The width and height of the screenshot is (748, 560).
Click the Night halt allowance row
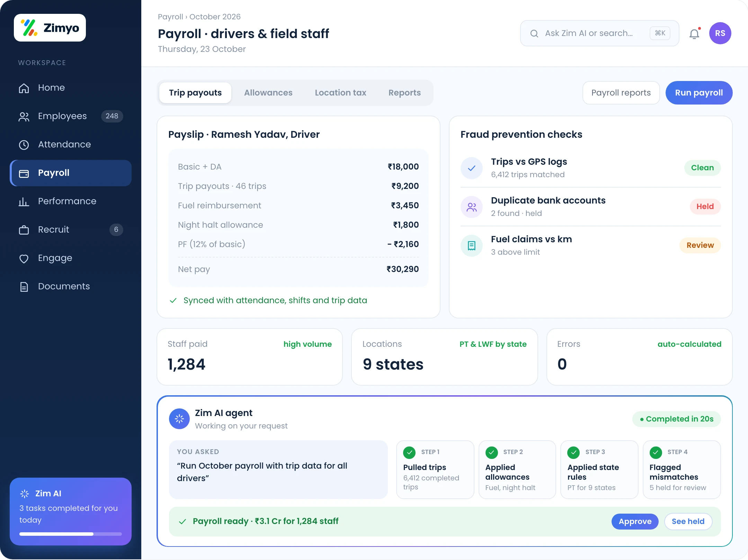[x=298, y=225]
